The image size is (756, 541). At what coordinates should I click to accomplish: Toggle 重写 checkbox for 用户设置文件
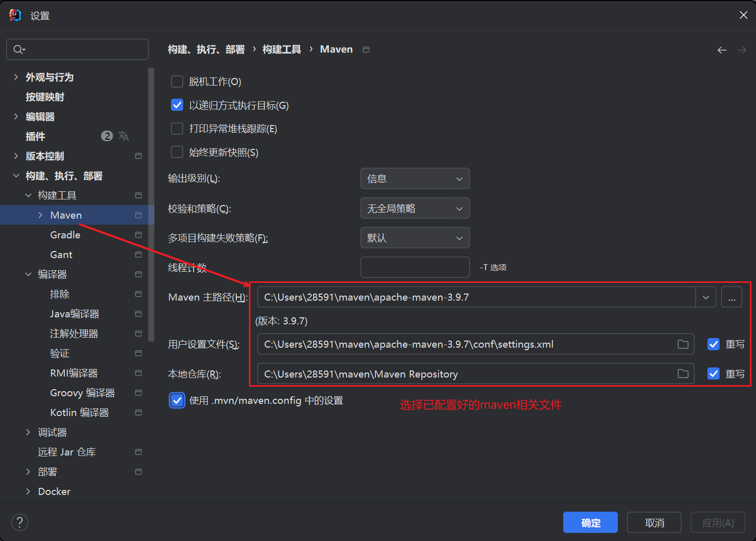tap(713, 344)
